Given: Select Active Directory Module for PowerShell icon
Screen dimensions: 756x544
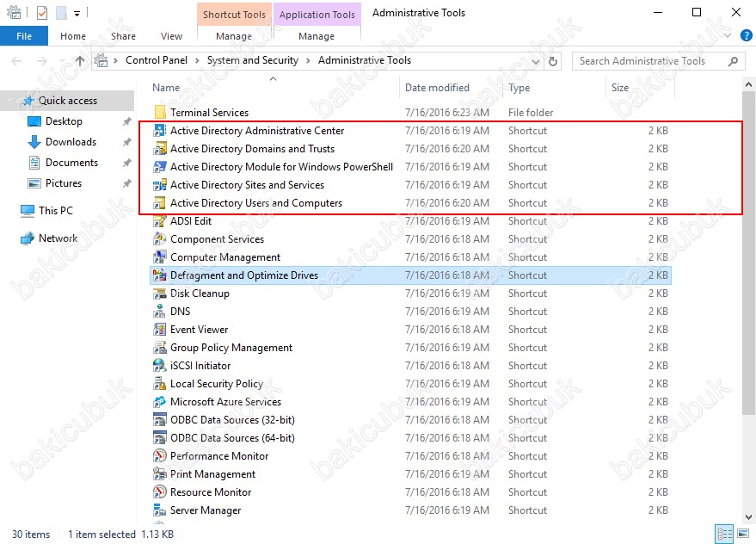Looking at the screenshot, I should coord(160,167).
